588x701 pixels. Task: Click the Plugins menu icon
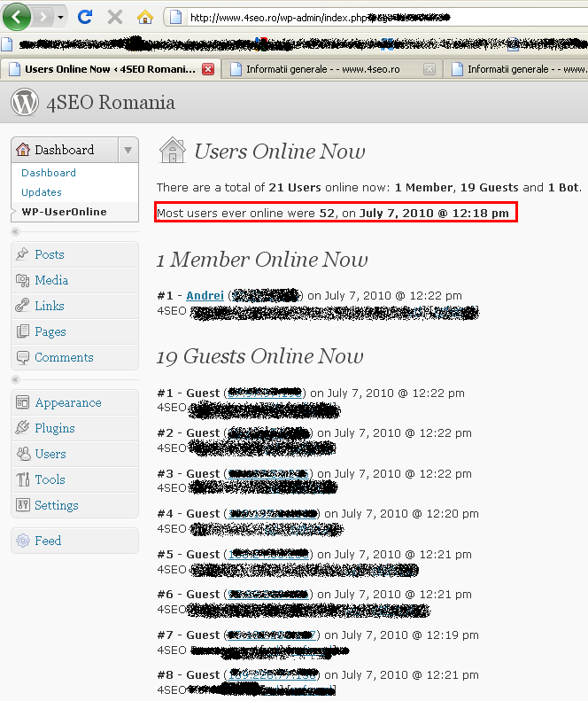(x=23, y=428)
